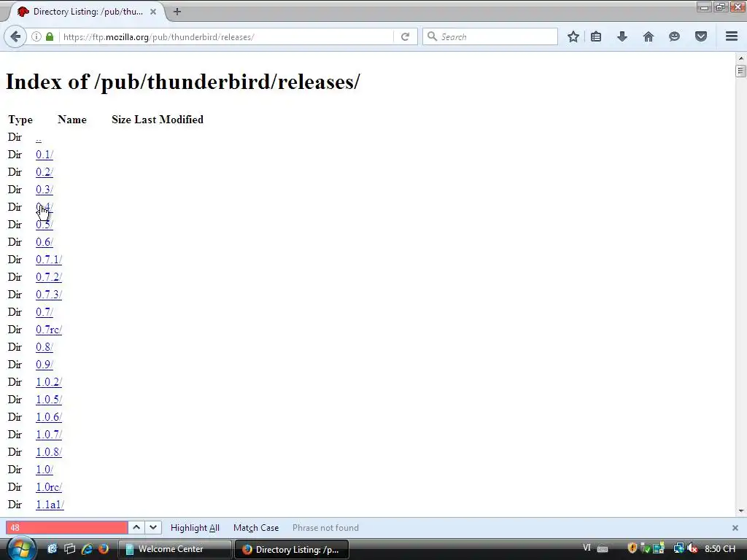Open the 1.0.2/ directory link
747x560 pixels.
click(49, 382)
